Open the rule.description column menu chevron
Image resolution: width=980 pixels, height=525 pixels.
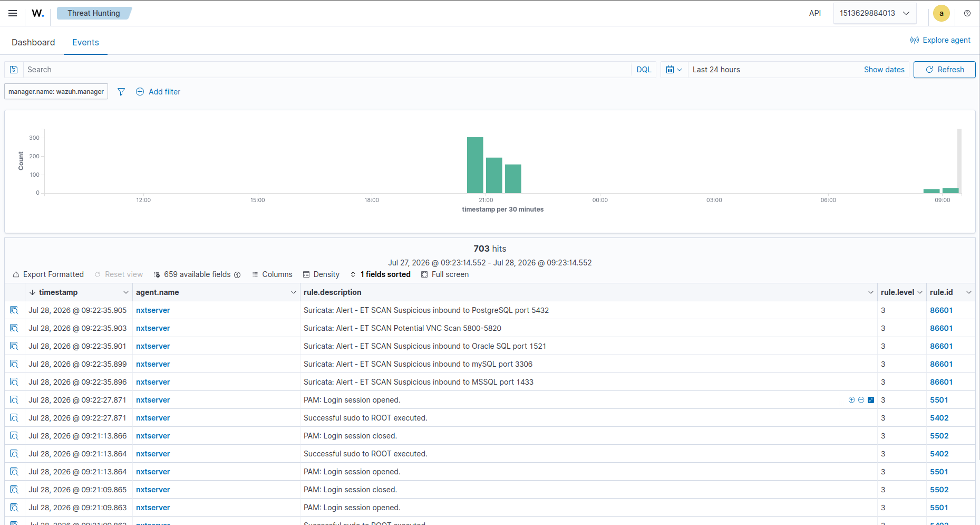pyautogui.click(x=871, y=292)
